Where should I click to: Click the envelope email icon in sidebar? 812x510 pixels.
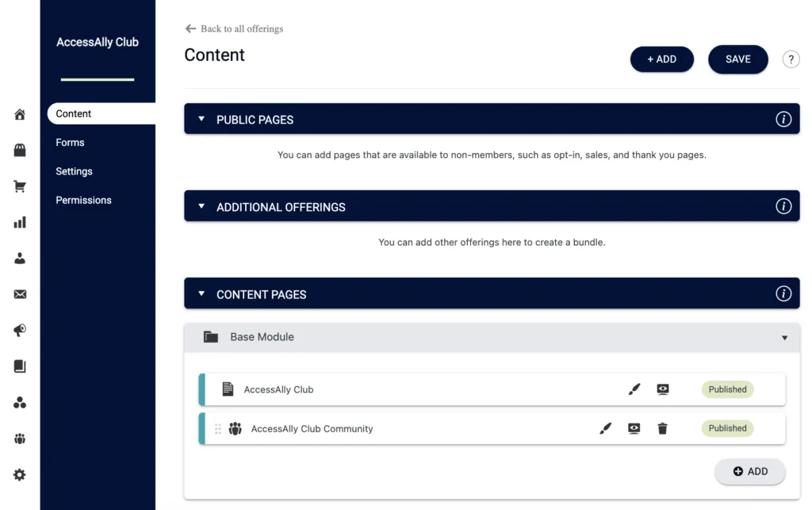pyautogui.click(x=20, y=294)
